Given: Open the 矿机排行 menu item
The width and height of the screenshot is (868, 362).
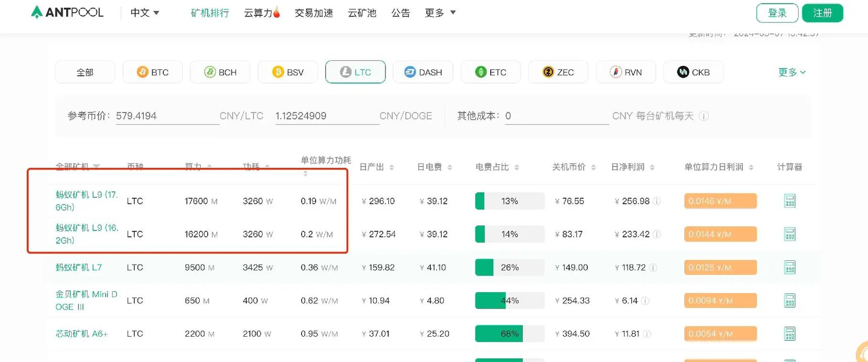Looking at the screenshot, I should pyautogui.click(x=210, y=13).
